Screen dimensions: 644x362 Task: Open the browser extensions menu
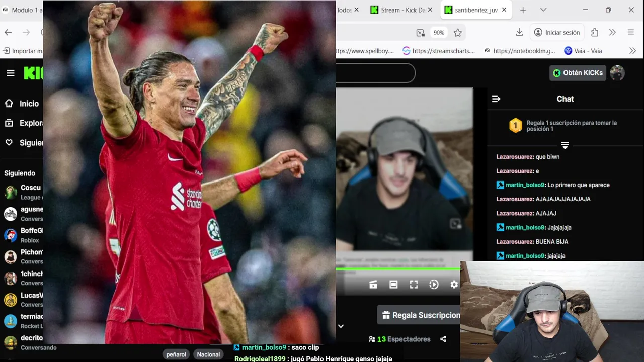pos(595,32)
